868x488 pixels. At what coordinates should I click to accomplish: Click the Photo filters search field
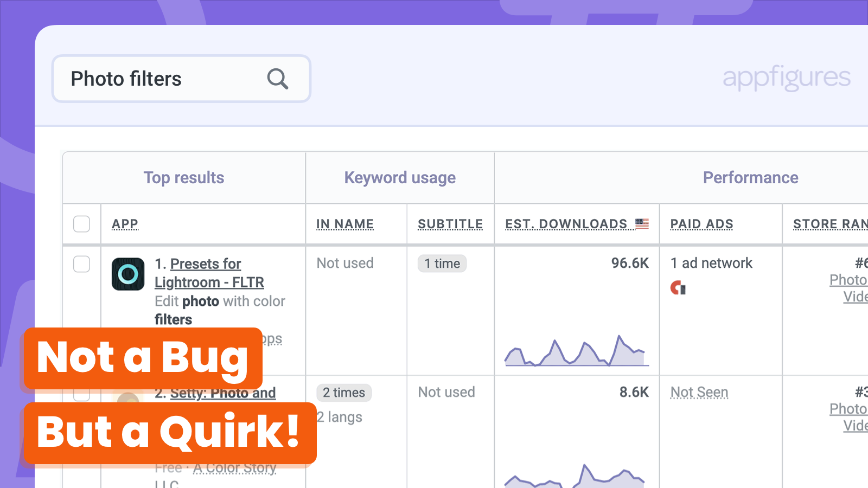click(181, 79)
